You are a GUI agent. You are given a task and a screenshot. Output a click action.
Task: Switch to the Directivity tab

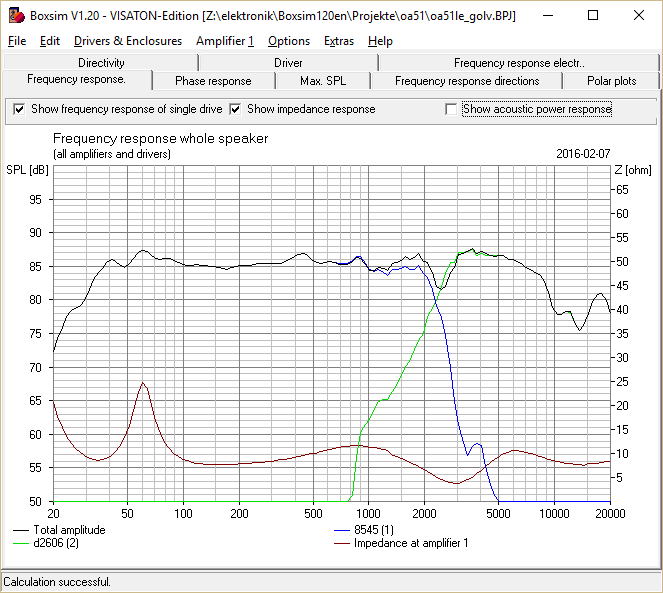coord(101,63)
